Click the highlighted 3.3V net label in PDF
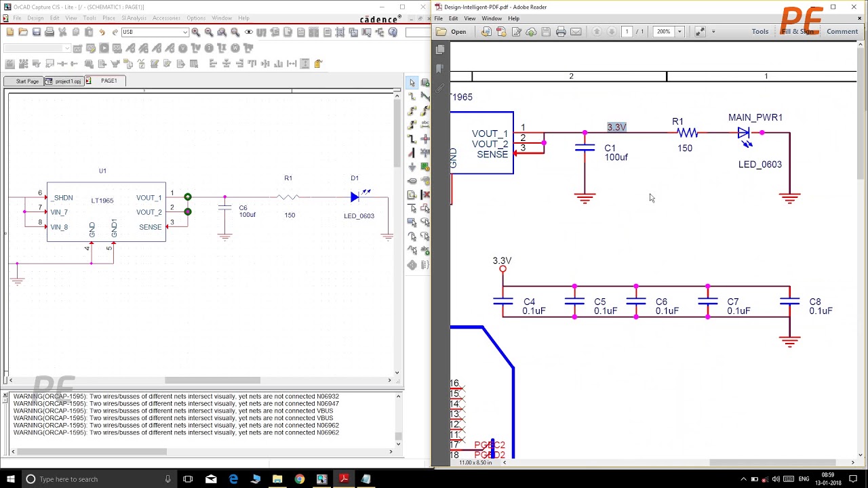 tap(616, 127)
